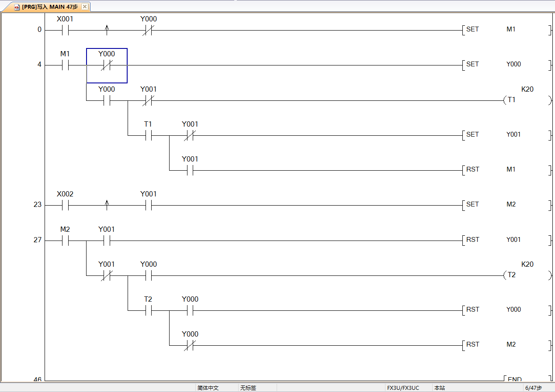Click FX3U/FX3UC PLC type in status bar

point(402,388)
